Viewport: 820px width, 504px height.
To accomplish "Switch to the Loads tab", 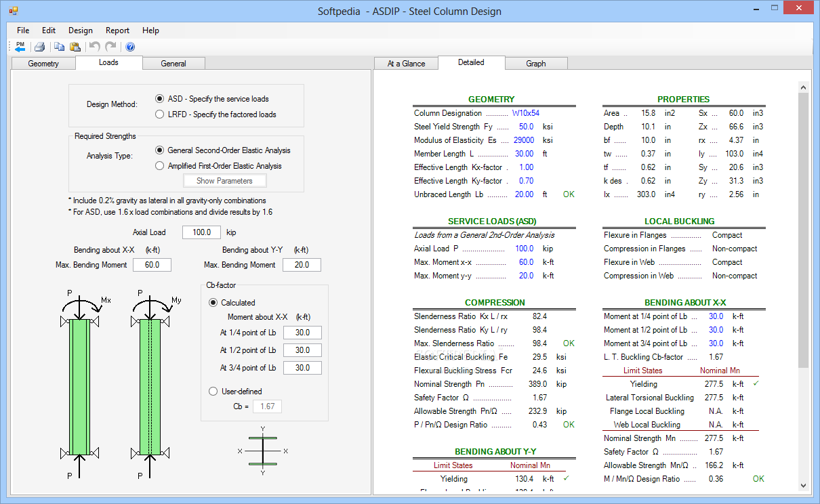I will click(x=108, y=62).
